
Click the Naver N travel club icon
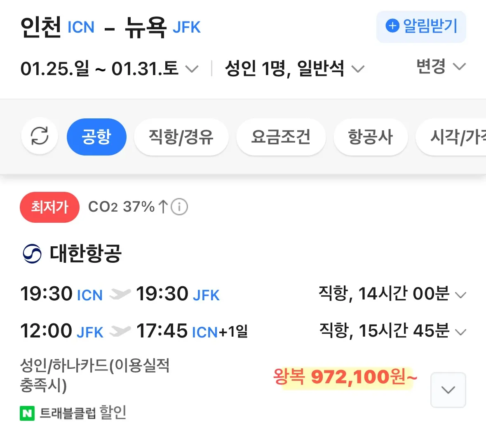pyautogui.click(x=27, y=413)
